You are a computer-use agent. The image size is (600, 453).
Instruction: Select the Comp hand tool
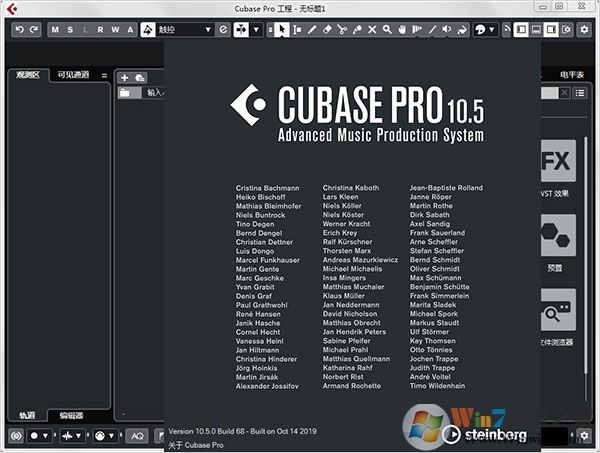(402, 29)
